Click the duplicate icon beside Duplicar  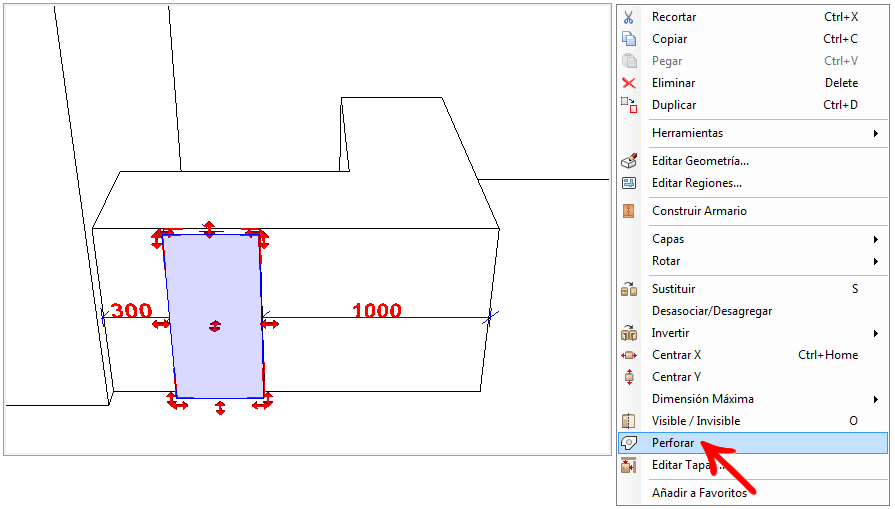628,105
